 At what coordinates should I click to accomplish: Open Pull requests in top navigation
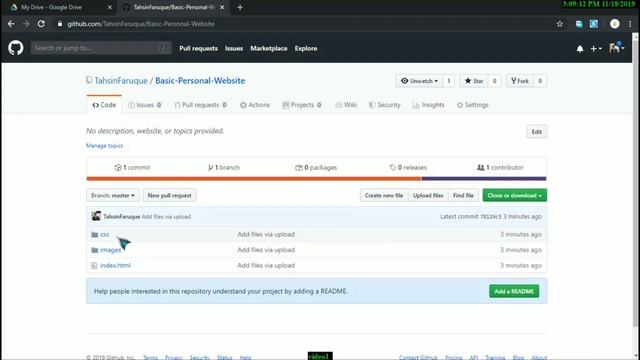(x=198, y=48)
